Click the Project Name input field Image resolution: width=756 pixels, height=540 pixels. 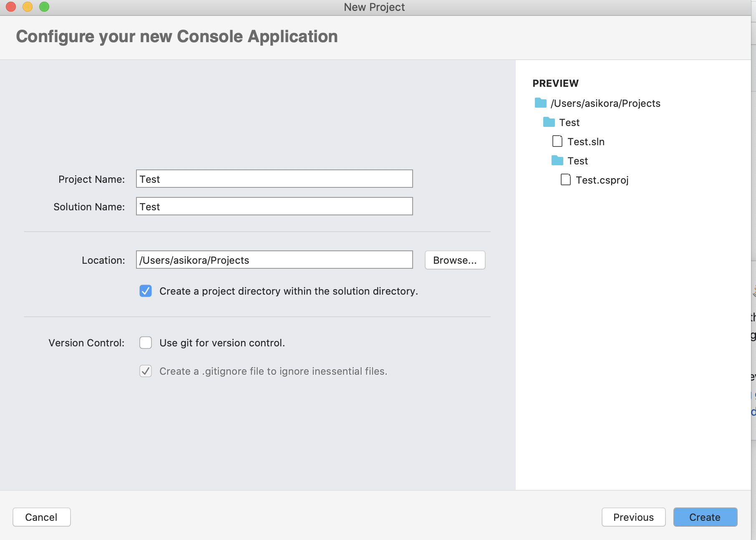click(x=275, y=179)
